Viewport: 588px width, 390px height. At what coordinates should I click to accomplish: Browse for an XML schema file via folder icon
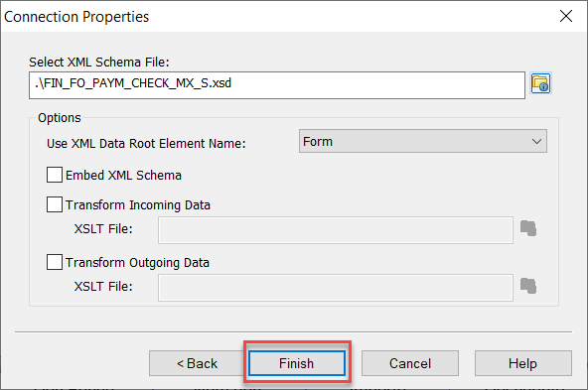[540, 83]
